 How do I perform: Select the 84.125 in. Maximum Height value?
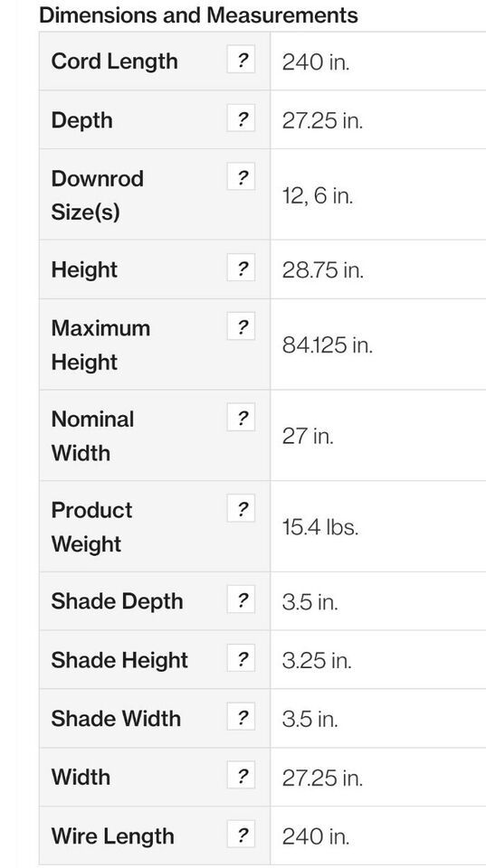(328, 344)
